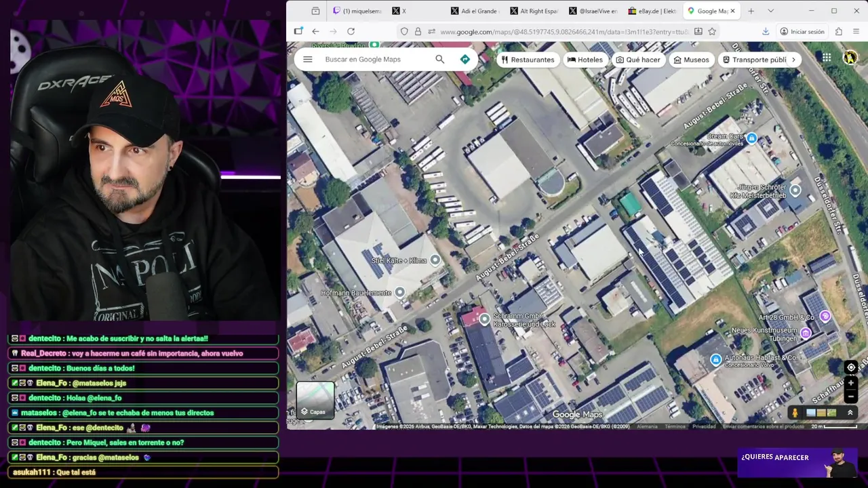Screen dimensions: 868x488
Task: Switch to the Alt Right España tab
Action: coord(534,11)
